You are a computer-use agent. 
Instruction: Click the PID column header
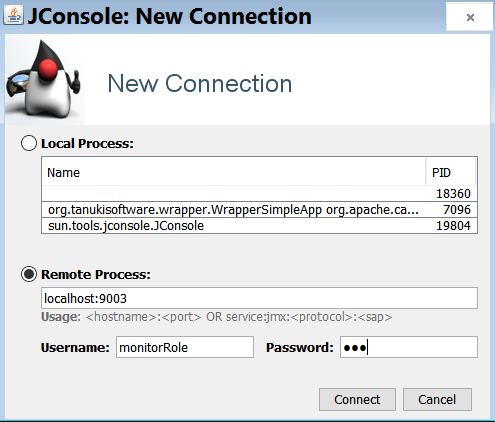(x=451, y=172)
